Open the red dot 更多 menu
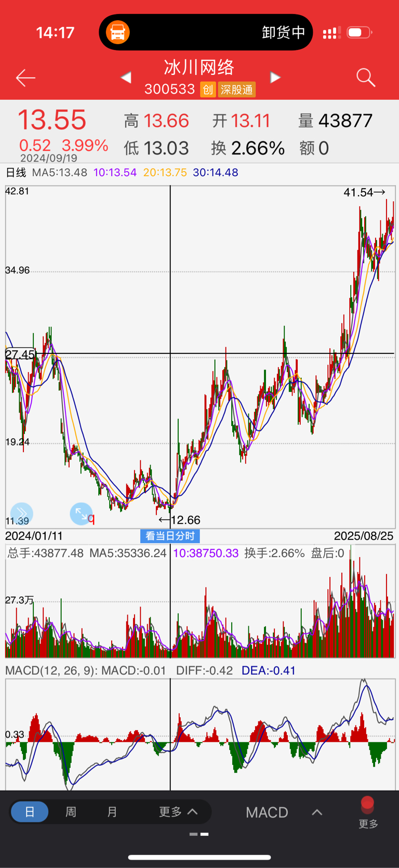This screenshot has height=868, width=399. pos(368,813)
